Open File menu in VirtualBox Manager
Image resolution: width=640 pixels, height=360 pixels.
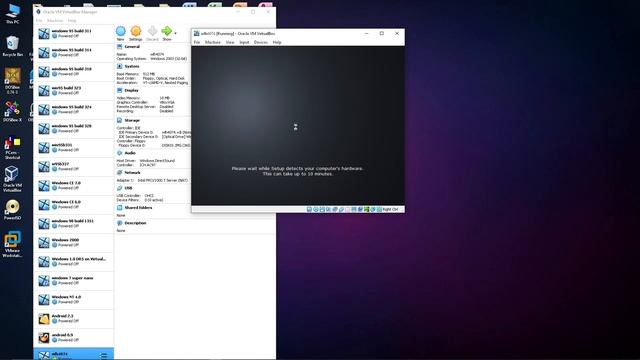point(39,20)
